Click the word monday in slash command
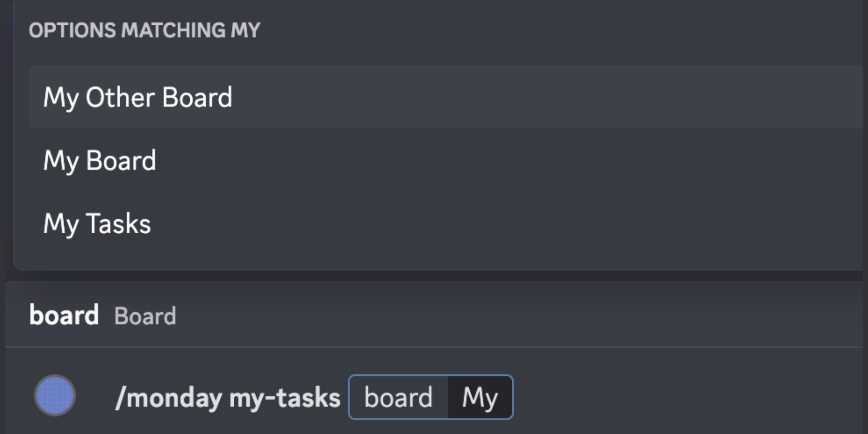 175,398
